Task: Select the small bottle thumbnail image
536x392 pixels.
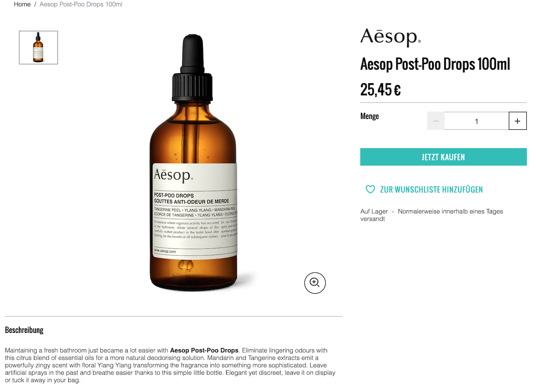Action: click(x=39, y=47)
